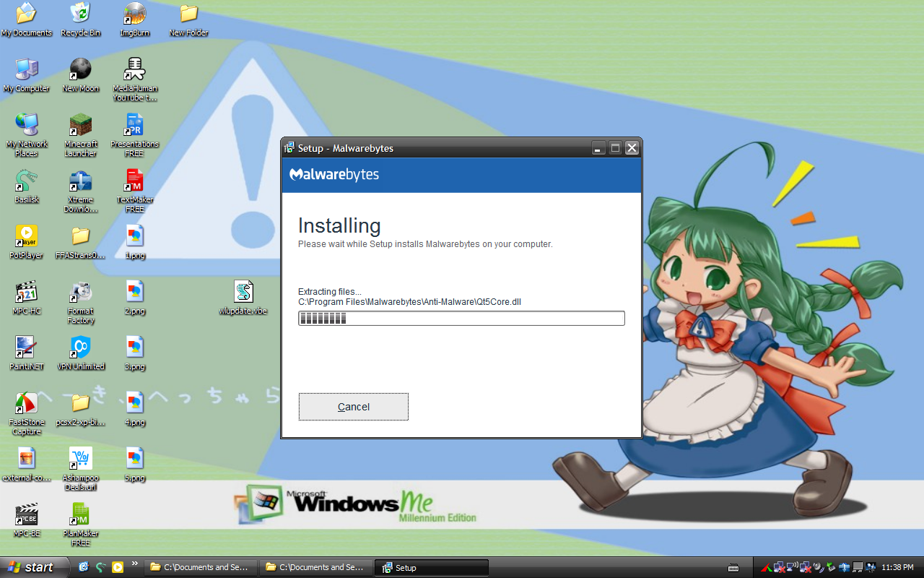
Task: Open the Minecraft Launcher shortcut
Action: (x=80, y=123)
